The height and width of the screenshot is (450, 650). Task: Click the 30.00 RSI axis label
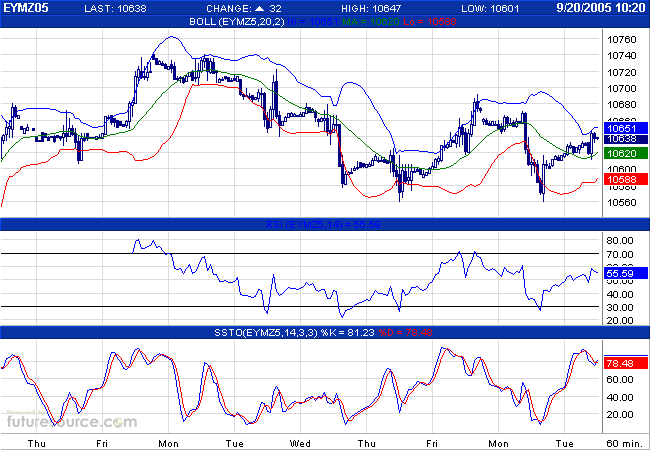pyautogui.click(x=620, y=307)
